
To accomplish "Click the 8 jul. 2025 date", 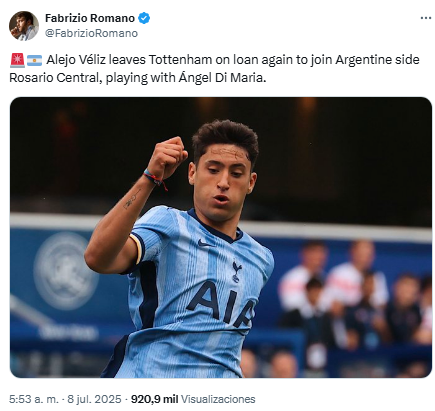I will 94,399.
